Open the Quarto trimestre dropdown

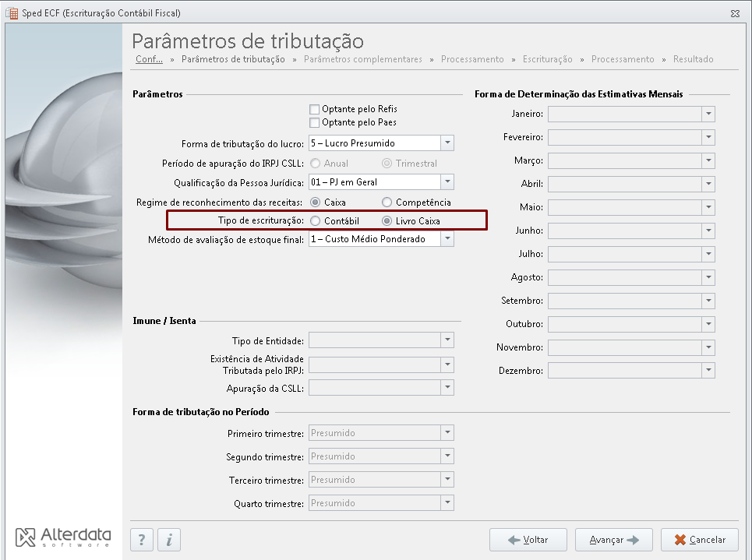(447, 503)
